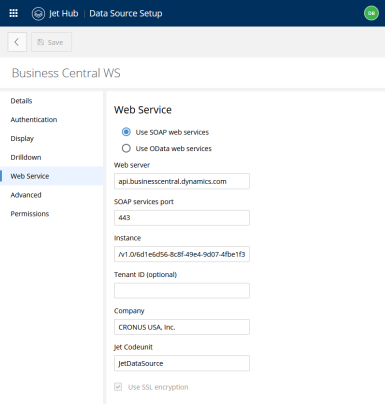Select Use OData web services radio button

pos(126,148)
